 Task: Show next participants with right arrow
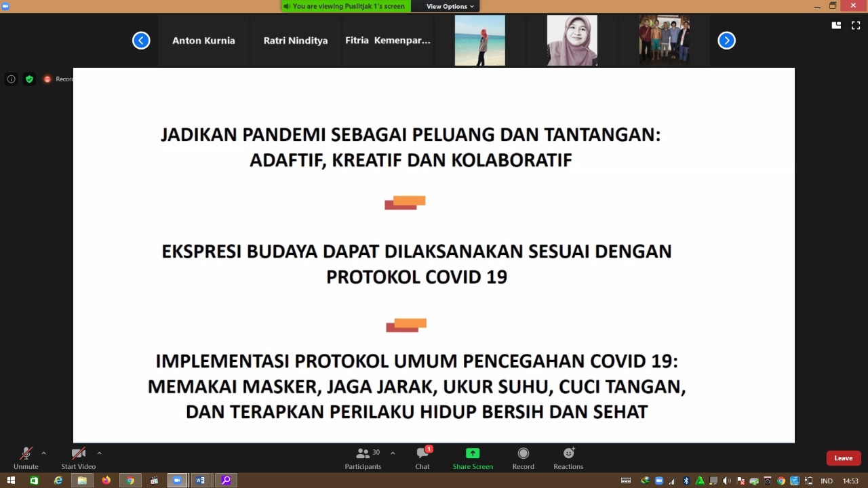coord(726,41)
